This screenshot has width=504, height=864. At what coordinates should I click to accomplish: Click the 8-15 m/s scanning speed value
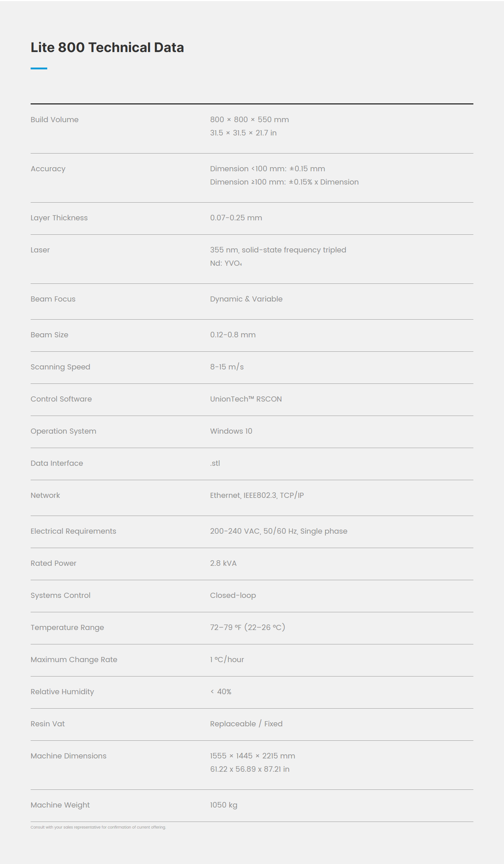[227, 367]
